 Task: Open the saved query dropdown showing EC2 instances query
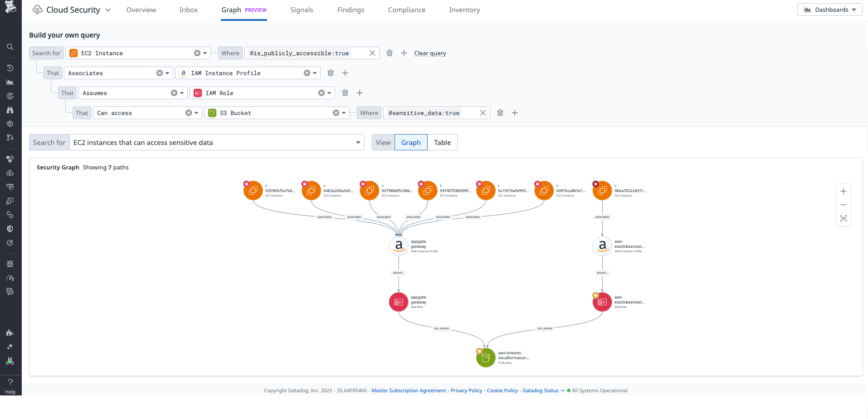(358, 142)
